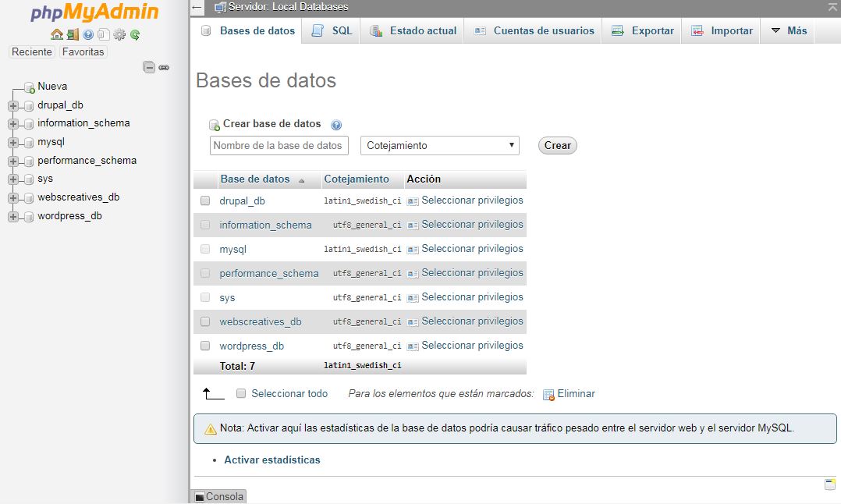Screen dimensions: 841x504
Task: Expand performance_schema tree node
Action: point(13,161)
